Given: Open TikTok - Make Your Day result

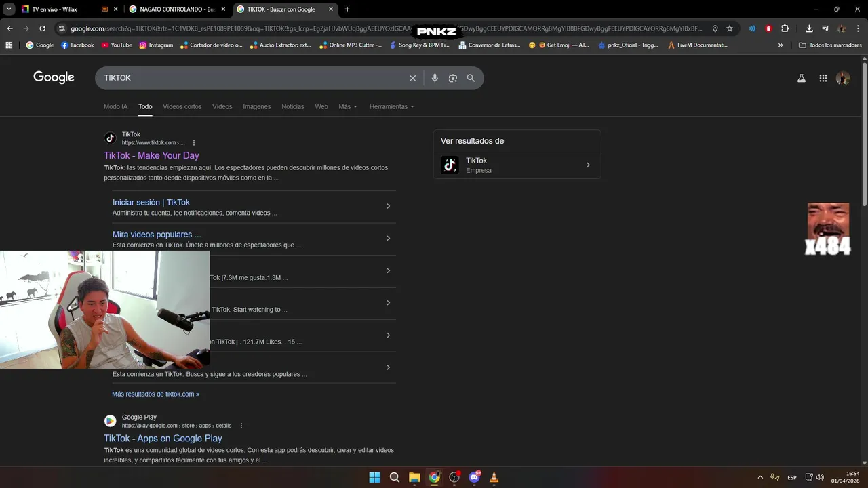Looking at the screenshot, I should coord(151,155).
